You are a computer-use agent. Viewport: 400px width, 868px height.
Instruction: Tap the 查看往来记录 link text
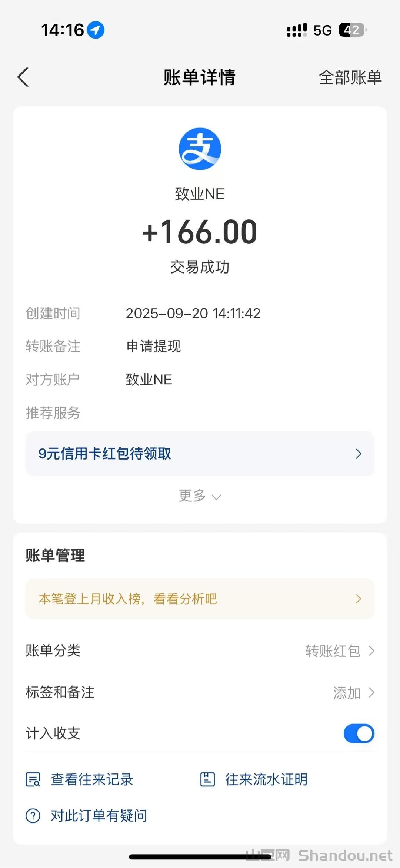(92, 779)
